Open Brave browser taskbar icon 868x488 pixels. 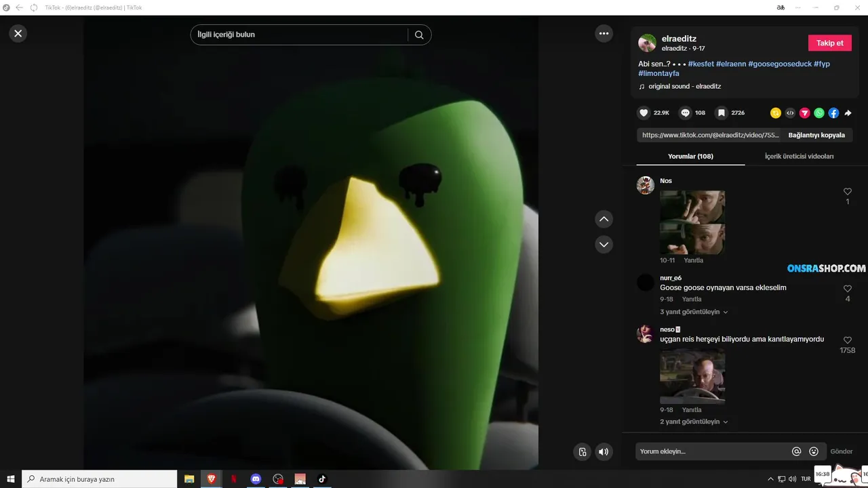pos(212,479)
